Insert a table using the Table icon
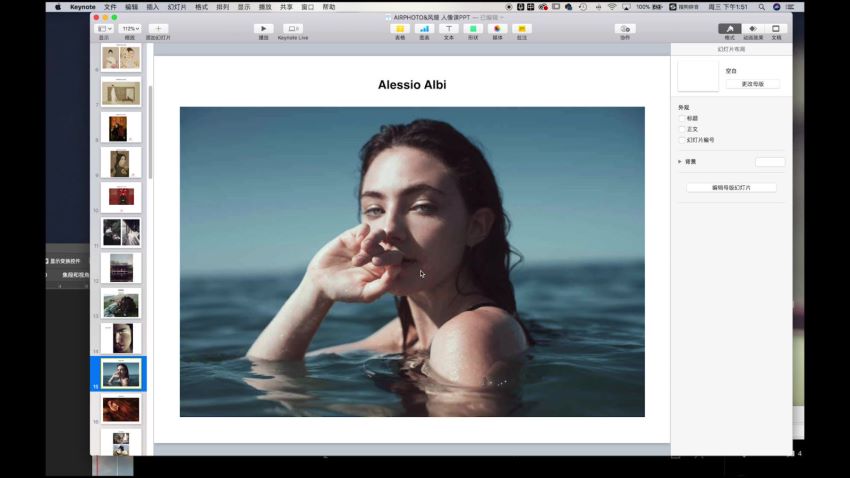The height and width of the screenshot is (478, 850). 400,29
